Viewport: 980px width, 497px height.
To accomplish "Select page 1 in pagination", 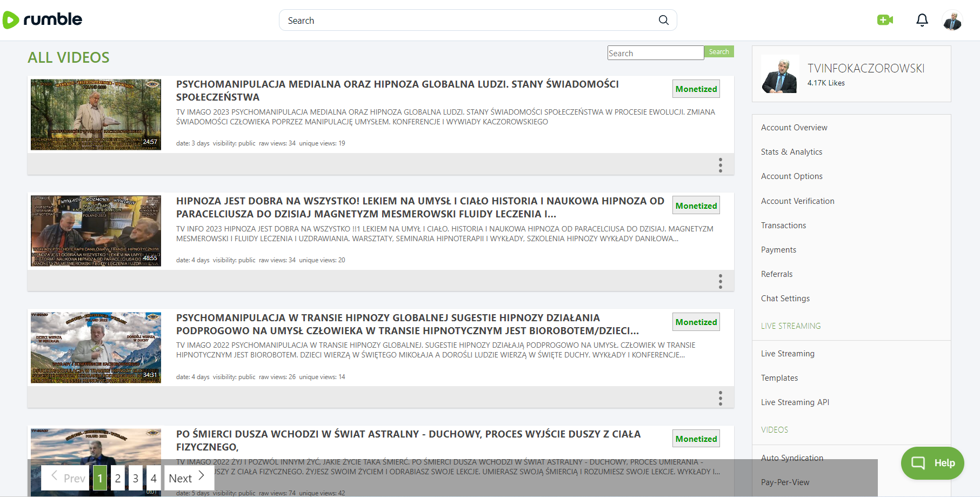I will click(x=100, y=478).
